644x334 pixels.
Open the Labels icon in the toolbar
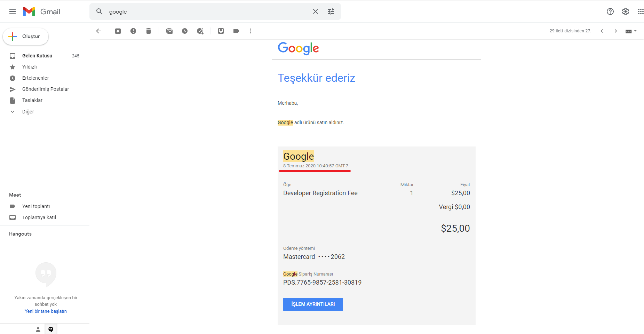click(236, 31)
